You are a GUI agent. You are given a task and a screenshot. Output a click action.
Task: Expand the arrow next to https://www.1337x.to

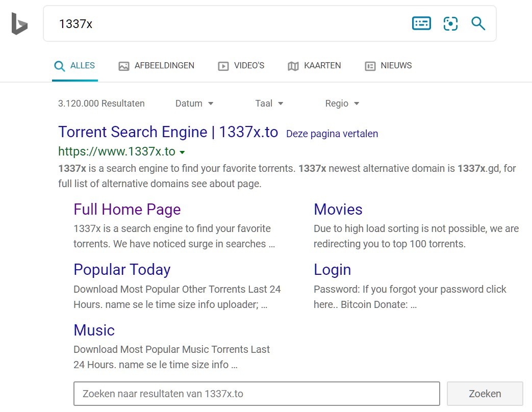pyautogui.click(x=182, y=152)
